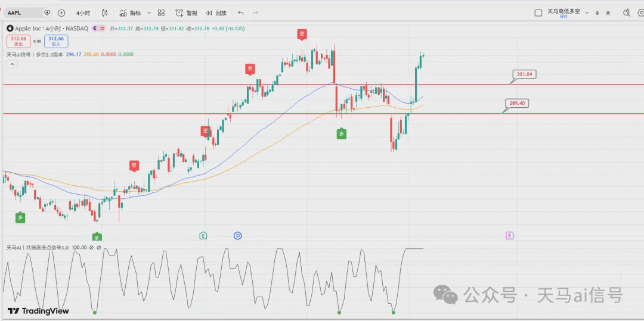
Task: Click the 289.40 price line label
Action: pyautogui.click(x=517, y=103)
